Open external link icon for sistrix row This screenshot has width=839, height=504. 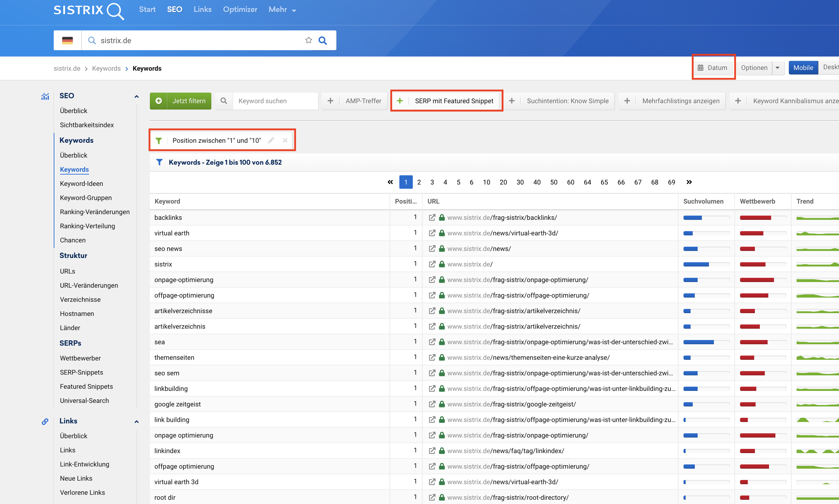[432, 264]
